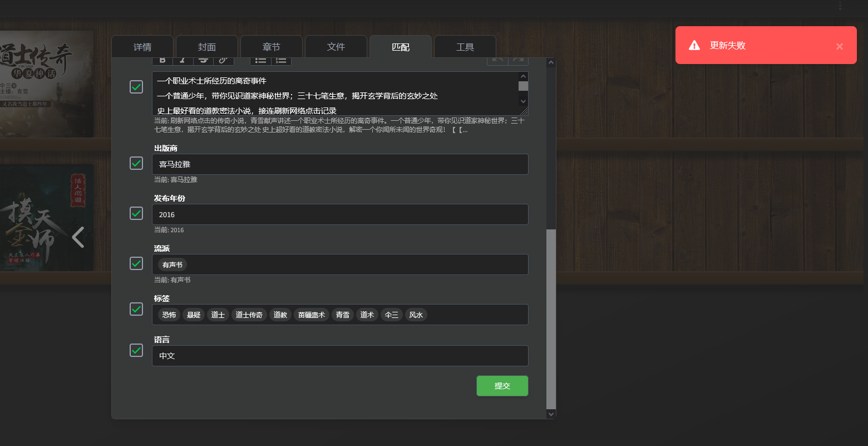The image size is (868, 446).
Task: Click the 道教 tag chip
Action: (x=280, y=315)
